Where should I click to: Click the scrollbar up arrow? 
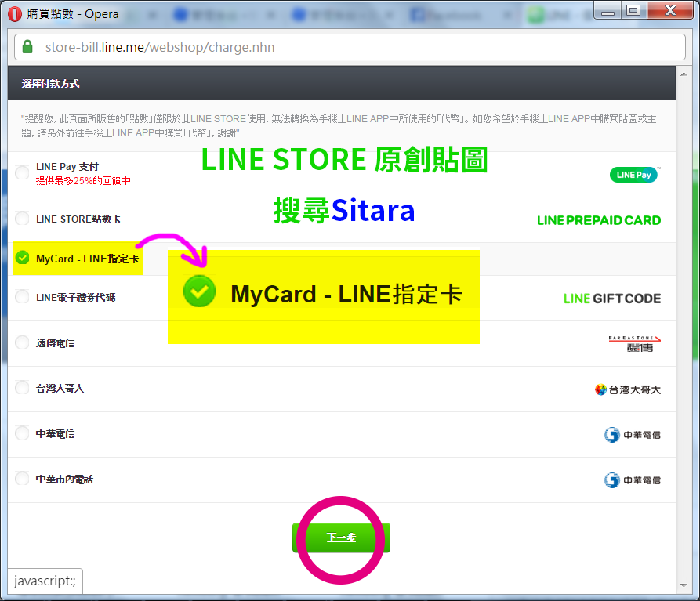tap(684, 74)
